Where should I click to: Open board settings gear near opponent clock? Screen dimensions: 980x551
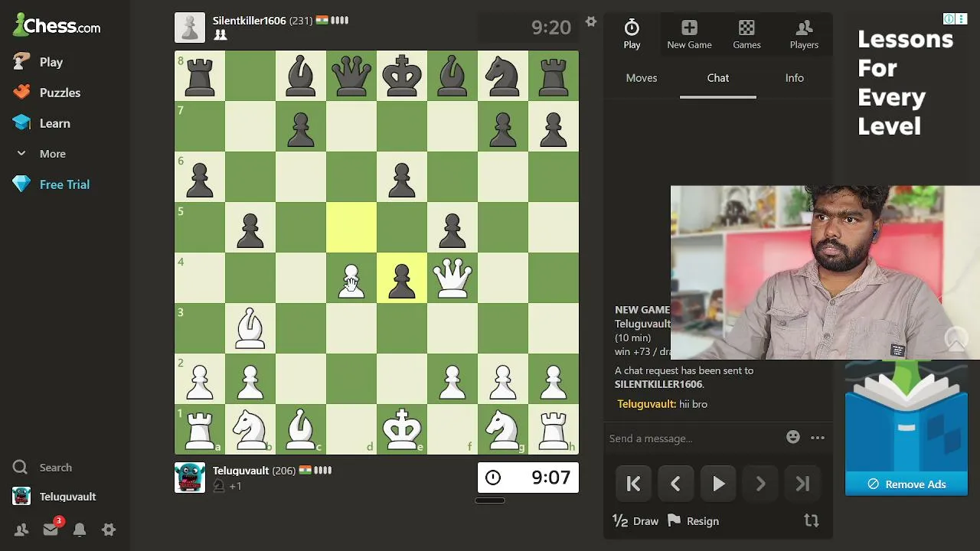[x=591, y=21]
